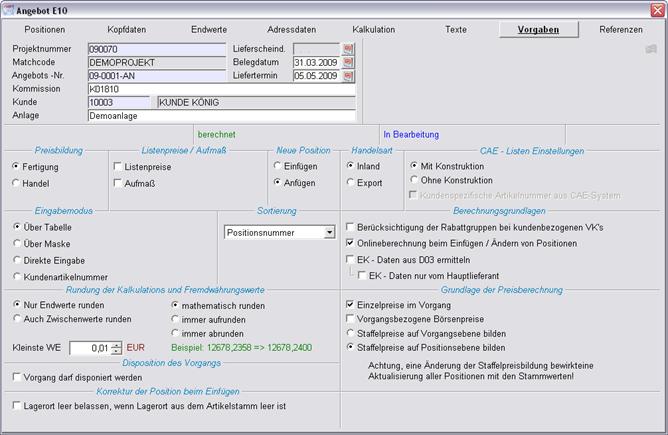Enable Vorgang darf disponiert werden

[18, 377]
